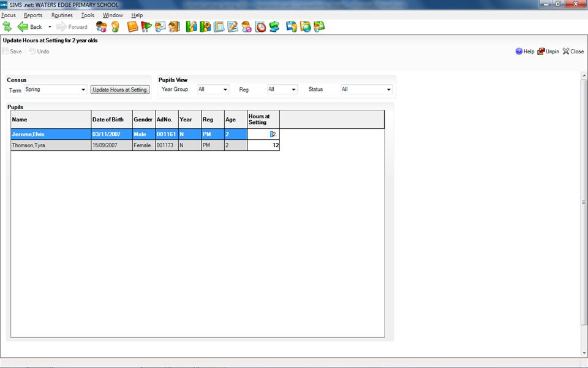Screen dimensions: 588x368
Task: Click the greyed-out Forward navigation button
Action: [72, 26]
